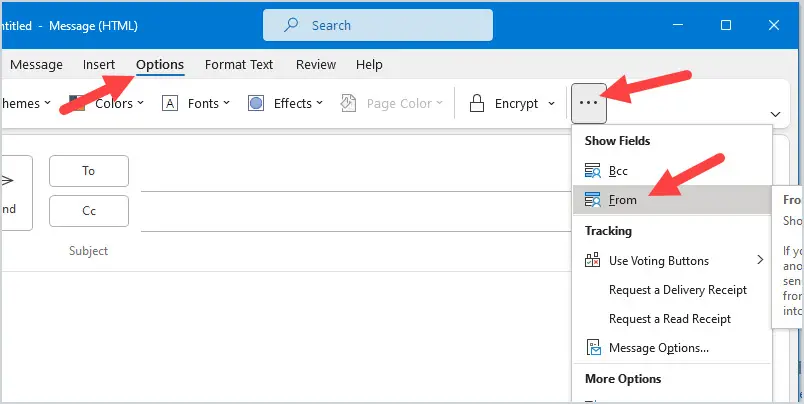Viewport: 804px width, 404px height.
Task: Enable Request a Read Receipt
Action: [669, 319]
